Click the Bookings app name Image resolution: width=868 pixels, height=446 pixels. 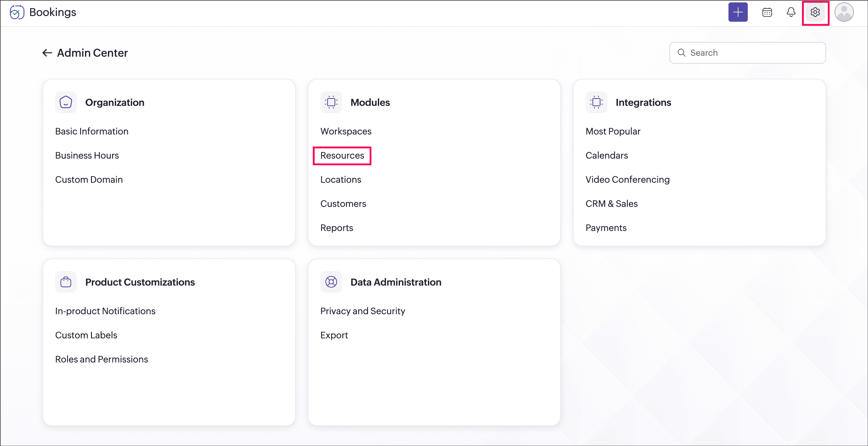[x=52, y=12]
